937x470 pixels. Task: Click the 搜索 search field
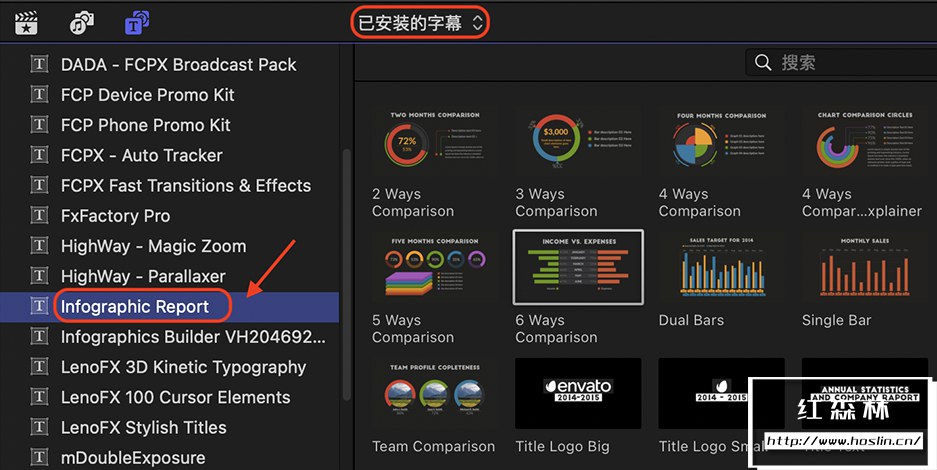pos(841,62)
